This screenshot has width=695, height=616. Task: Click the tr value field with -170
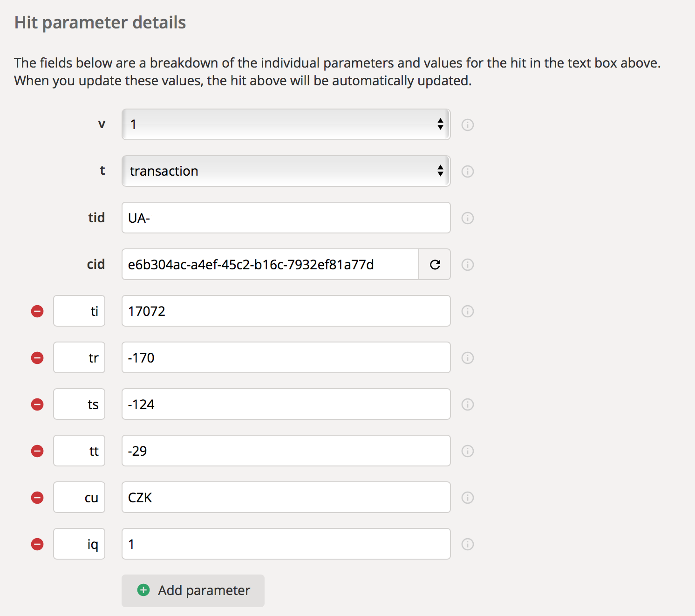(286, 357)
